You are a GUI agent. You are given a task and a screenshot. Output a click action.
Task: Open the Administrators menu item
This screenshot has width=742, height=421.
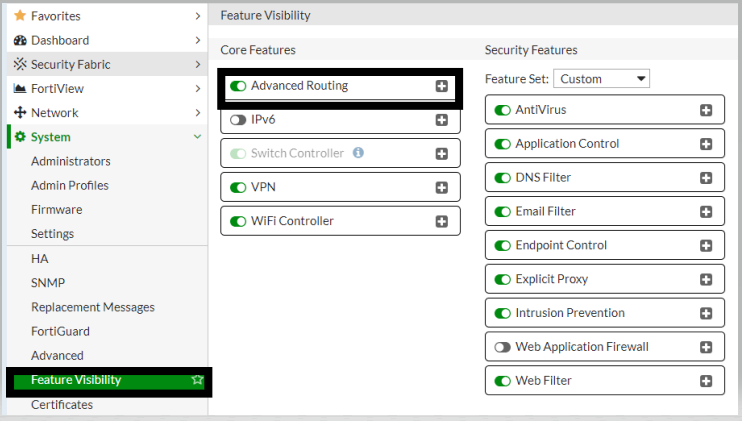click(71, 161)
